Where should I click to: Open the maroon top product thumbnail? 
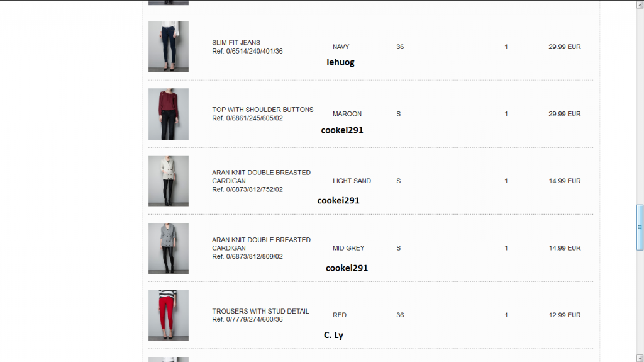click(x=169, y=114)
